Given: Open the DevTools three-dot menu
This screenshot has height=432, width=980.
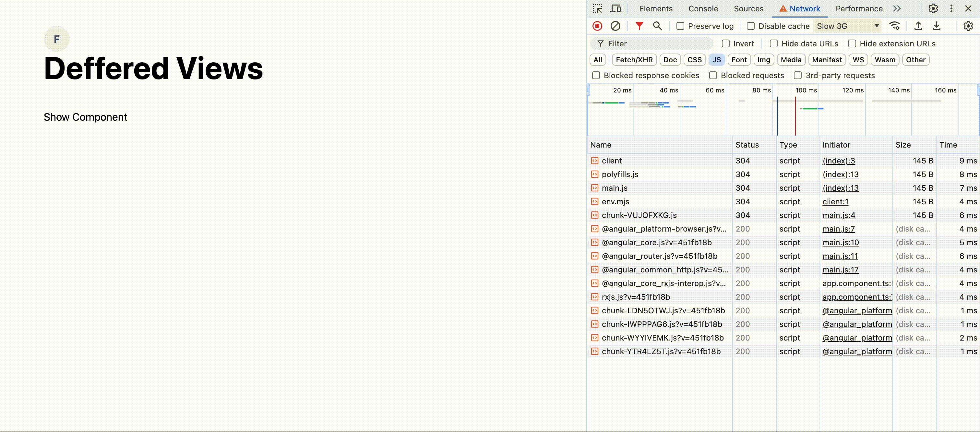Looking at the screenshot, I should tap(951, 8).
